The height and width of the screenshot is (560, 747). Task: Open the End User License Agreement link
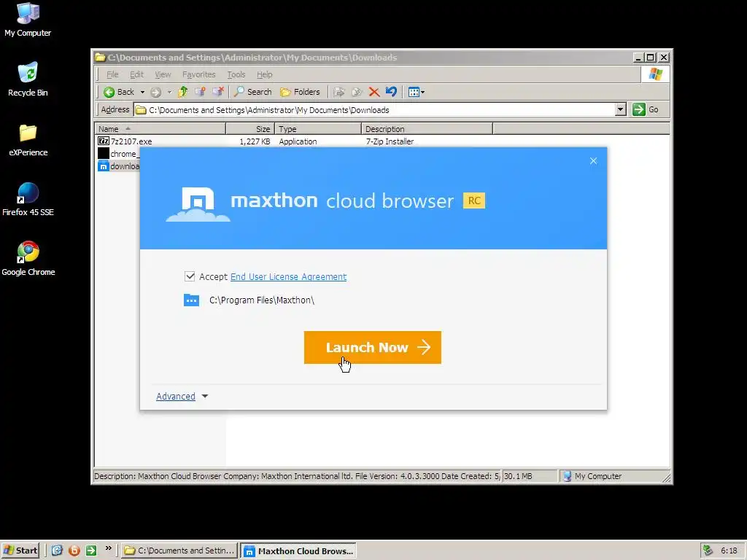(x=288, y=276)
